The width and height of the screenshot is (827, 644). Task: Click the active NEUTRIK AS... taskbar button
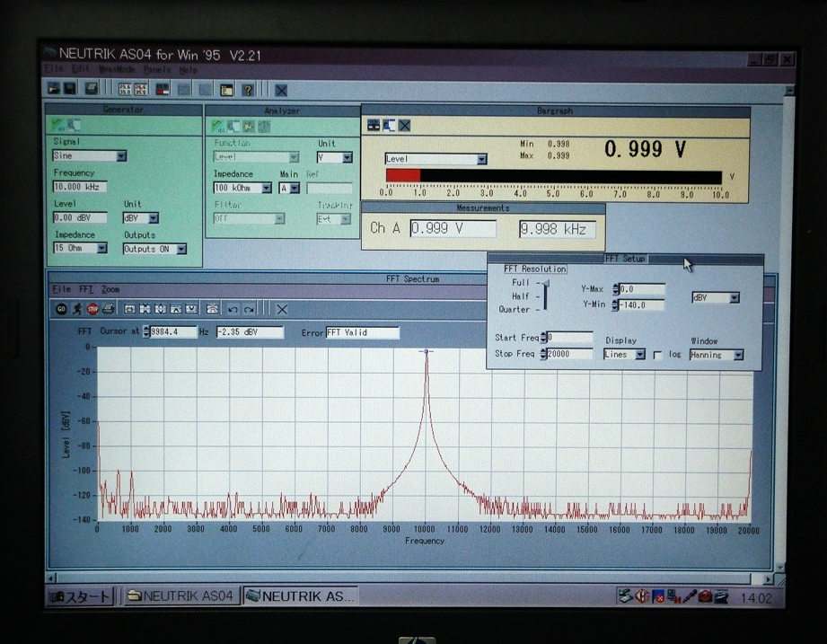301,596
